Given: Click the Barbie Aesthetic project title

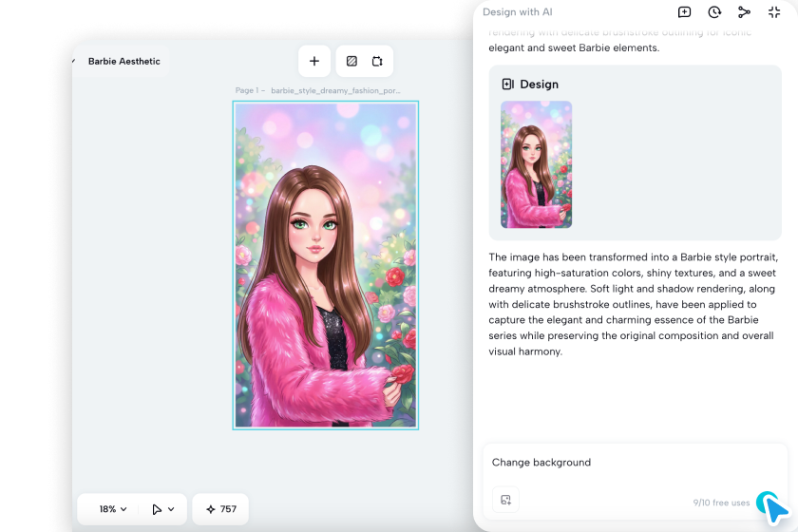Looking at the screenshot, I should pos(124,61).
